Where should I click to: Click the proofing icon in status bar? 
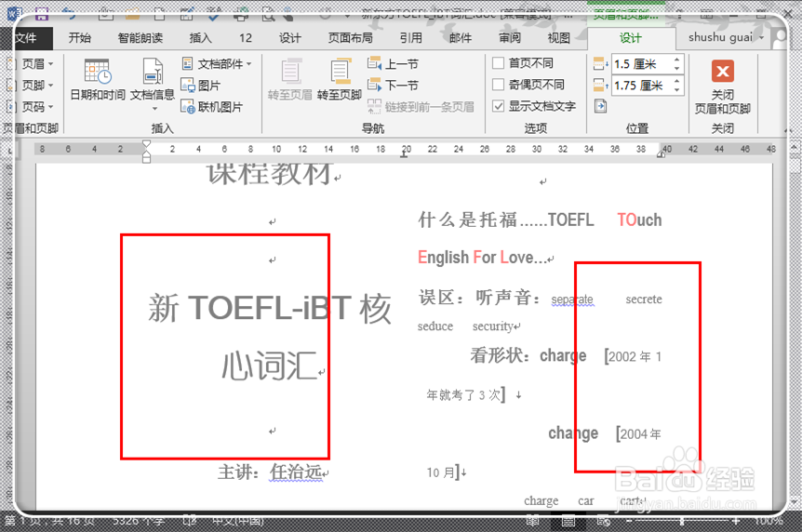pyautogui.click(x=189, y=521)
